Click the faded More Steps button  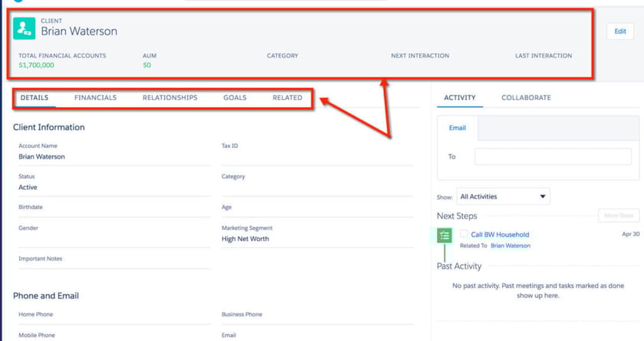[619, 215]
